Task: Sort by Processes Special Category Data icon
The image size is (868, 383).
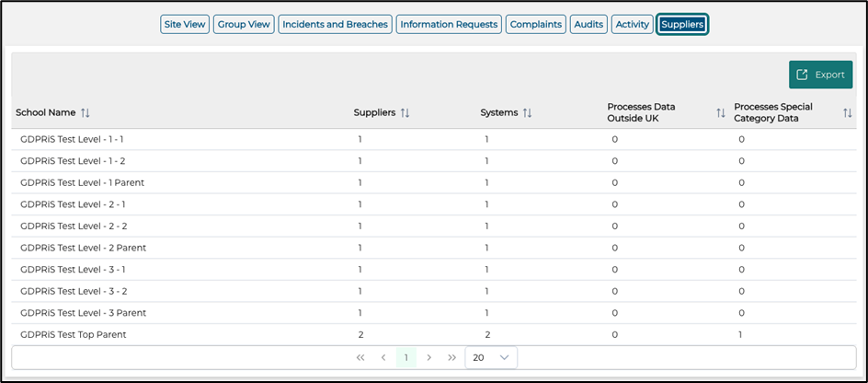Action: (x=848, y=112)
